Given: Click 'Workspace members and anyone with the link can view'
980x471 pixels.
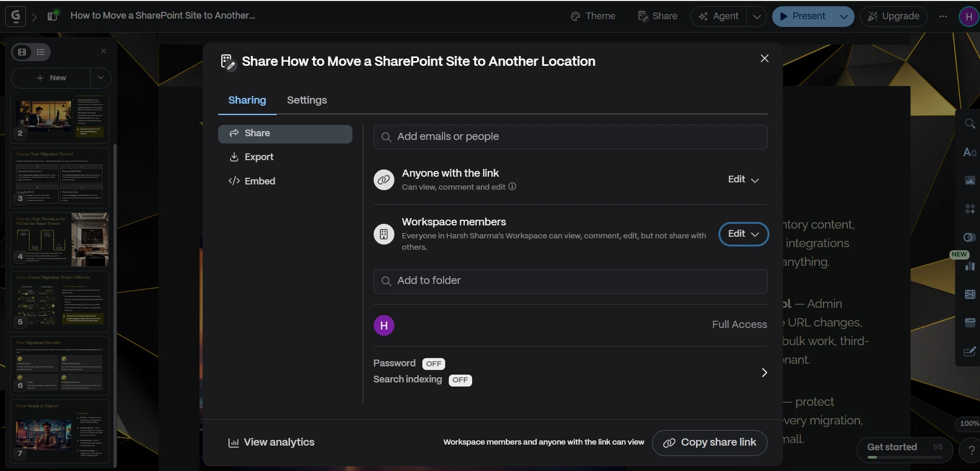Looking at the screenshot, I should [x=544, y=442].
